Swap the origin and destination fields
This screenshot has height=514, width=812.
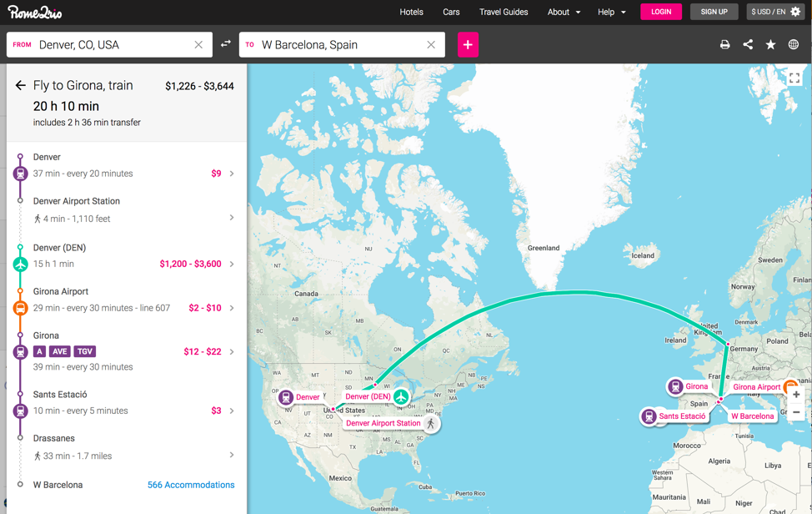[x=226, y=44]
